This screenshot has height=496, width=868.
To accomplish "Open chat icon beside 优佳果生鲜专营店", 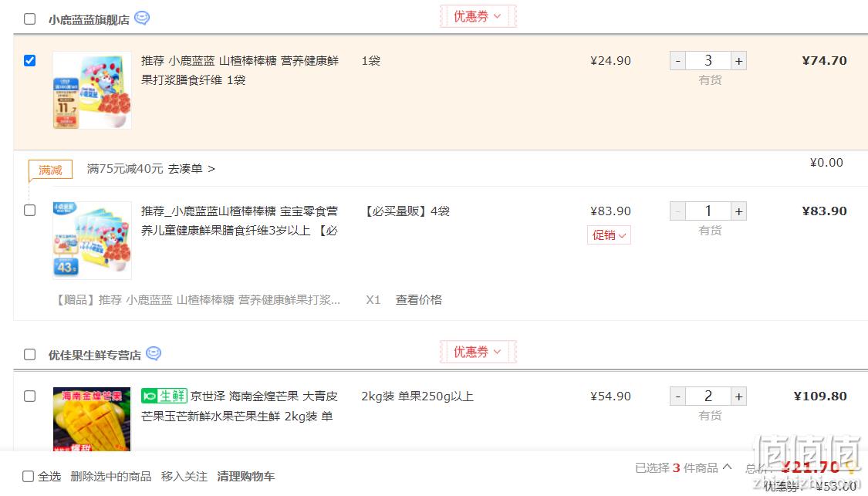I will (154, 353).
